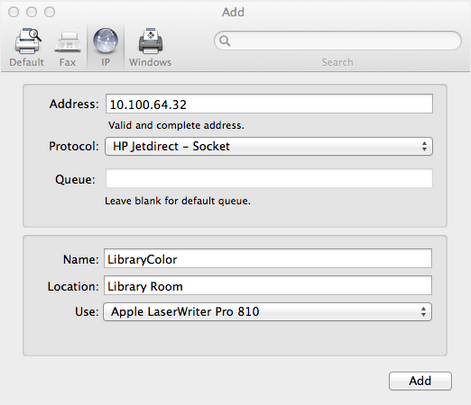Click the up-down arrows on Use menu

(423, 312)
